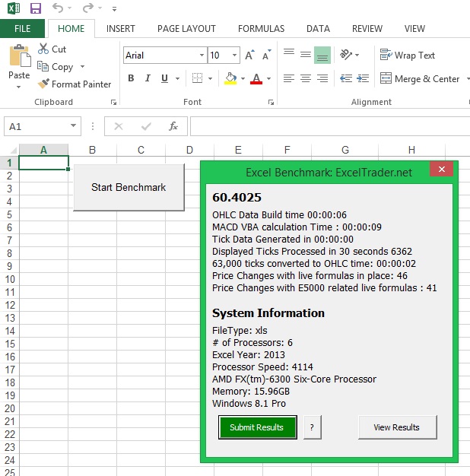
Task: Click the Copy icon
Action: 43,66
